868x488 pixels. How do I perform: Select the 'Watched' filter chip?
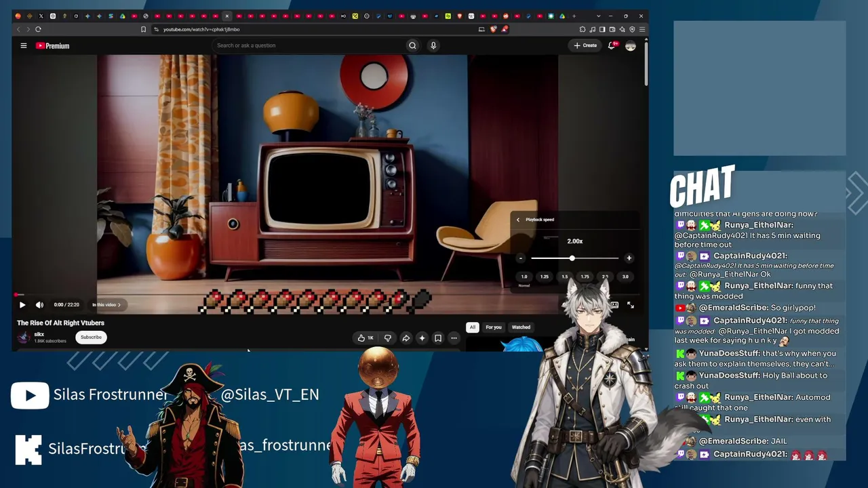pyautogui.click(x=521, y=327)
